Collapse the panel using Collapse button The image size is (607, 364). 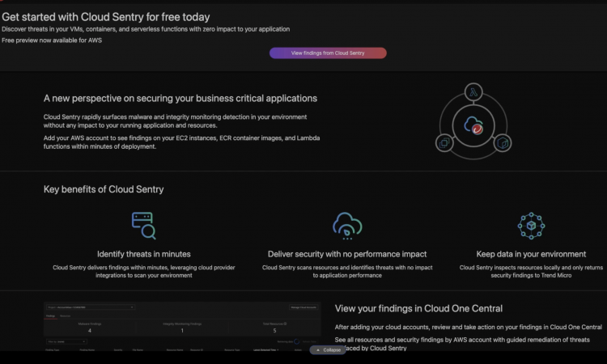click(x=329, y=350)
